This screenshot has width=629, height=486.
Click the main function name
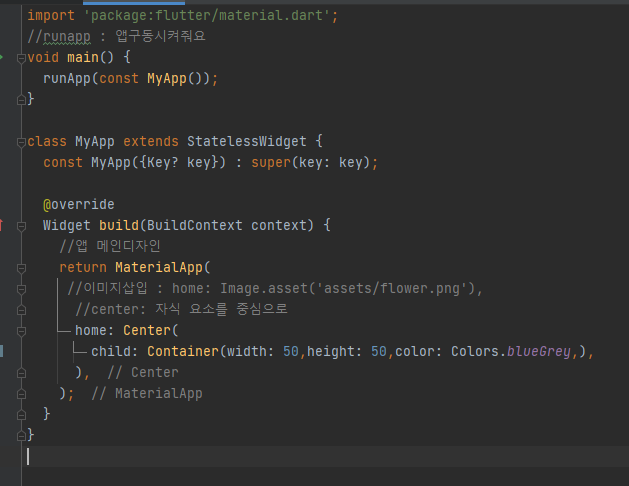pos(83,57)
